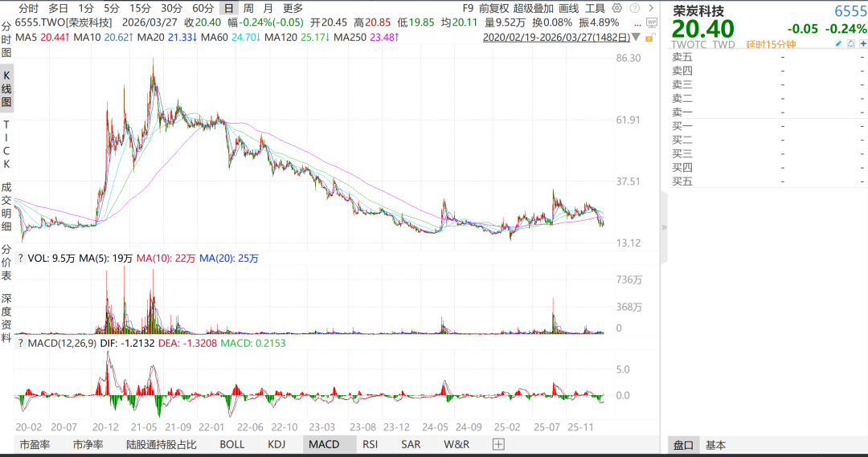Toggle 超级叠加 overlay mode
The height and width of the screenshot is (457, 868).
[x=532, y=8]
